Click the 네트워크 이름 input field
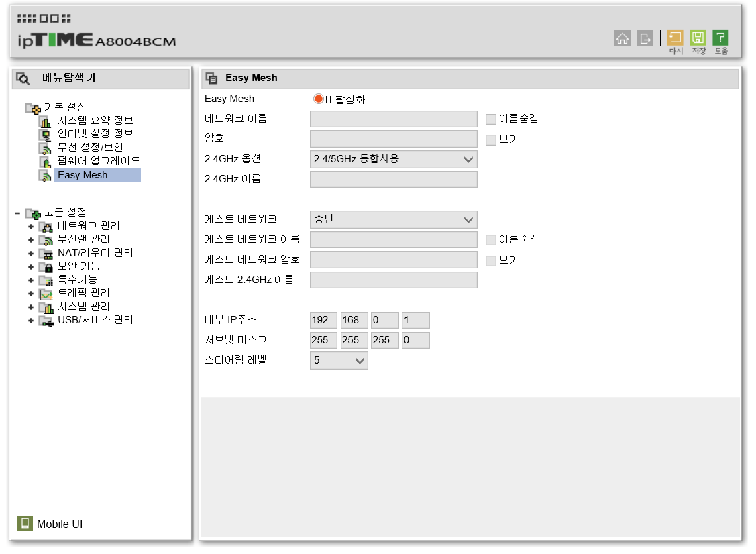 pyautogui.click(x=393, y=119)
